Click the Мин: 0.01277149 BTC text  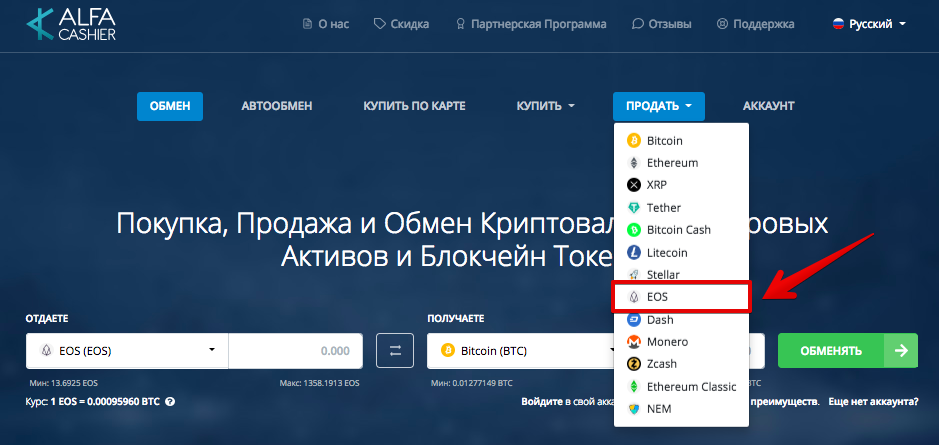coord(471,383)
